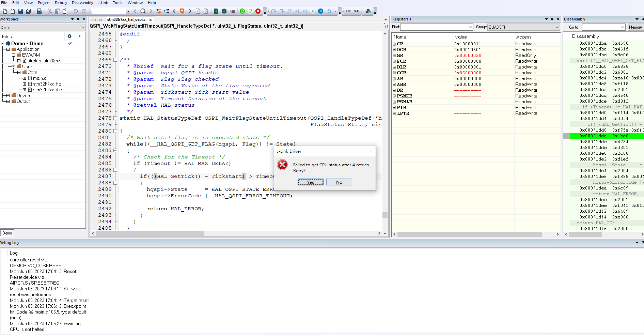Click the Print toolbar icon
644x335 pixels.
[x=39, y=11]
